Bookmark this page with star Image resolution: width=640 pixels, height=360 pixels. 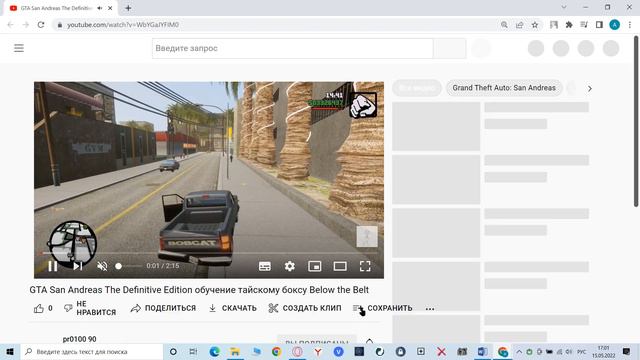[x=535, y=25]
